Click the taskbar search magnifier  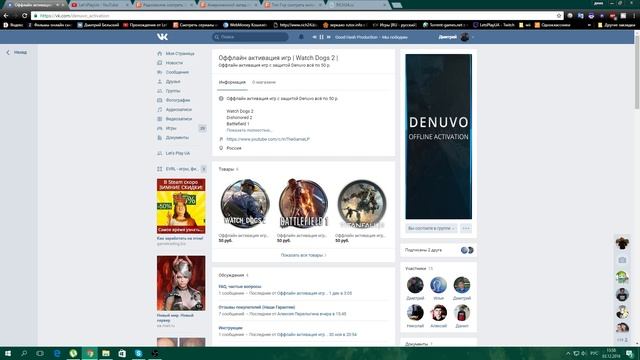[24, 353]
